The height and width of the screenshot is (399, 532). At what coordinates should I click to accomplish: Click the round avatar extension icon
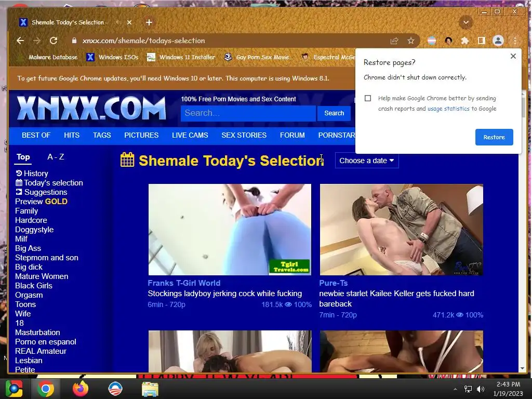coord(448,41)
